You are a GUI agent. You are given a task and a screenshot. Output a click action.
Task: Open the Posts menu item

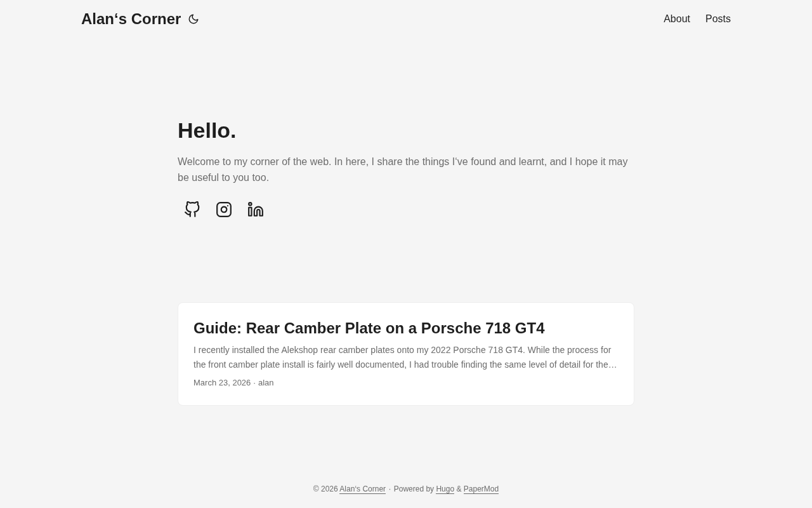pos(717,19)
